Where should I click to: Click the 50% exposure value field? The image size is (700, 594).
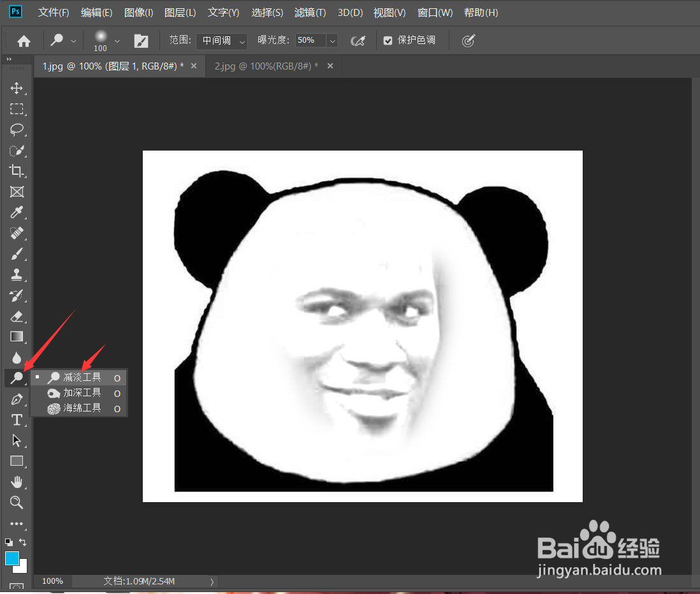[310, 40]
